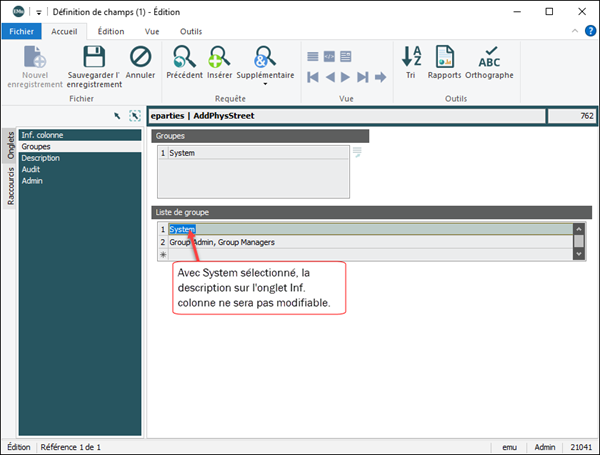This screenshot has width=600, height=455.
Task: Sort records with the Tri icon
Action: tap(411, 57)
